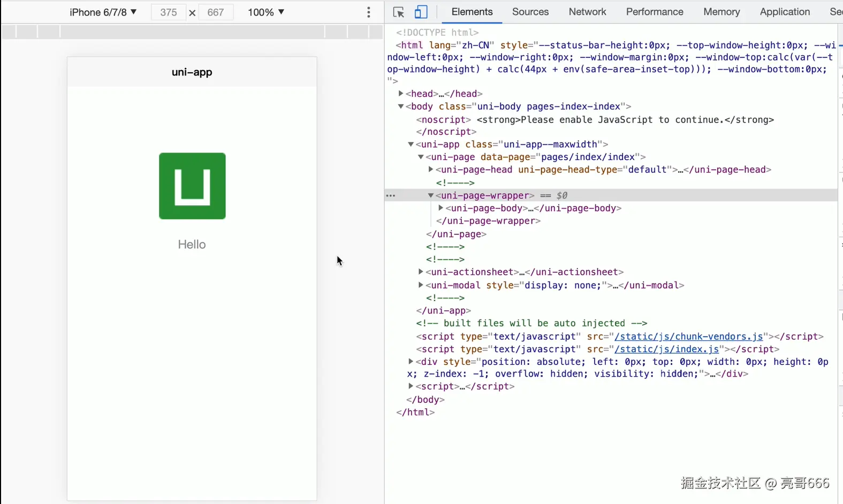Switch to the Sources tab

point(530,12)
